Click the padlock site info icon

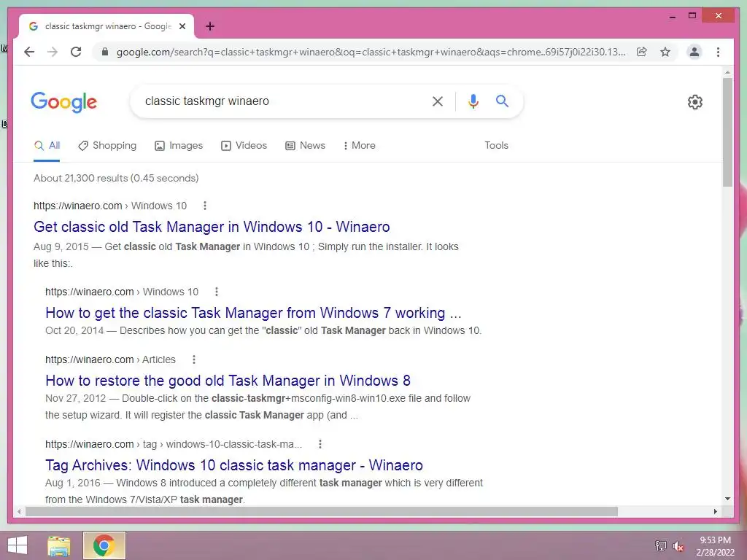pos(105,52)
